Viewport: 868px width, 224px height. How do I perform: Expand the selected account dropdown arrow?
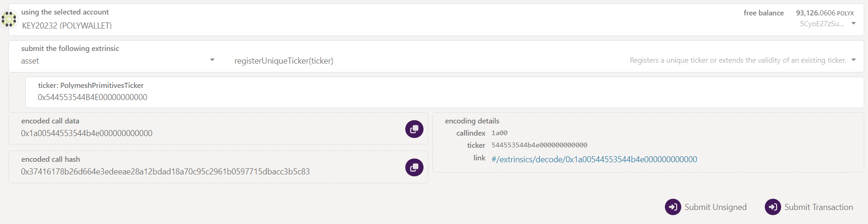pyautogui.click(x=854, y=23)
